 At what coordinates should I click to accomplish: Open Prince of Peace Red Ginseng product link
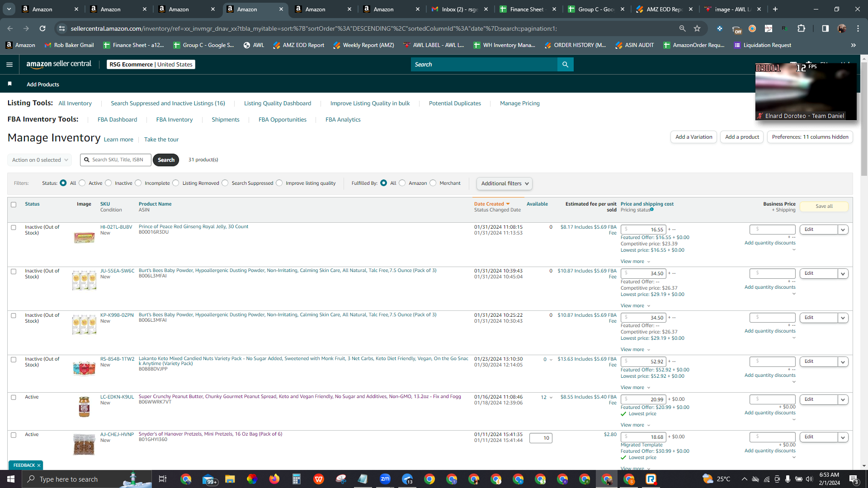click(x=193, y=227)
